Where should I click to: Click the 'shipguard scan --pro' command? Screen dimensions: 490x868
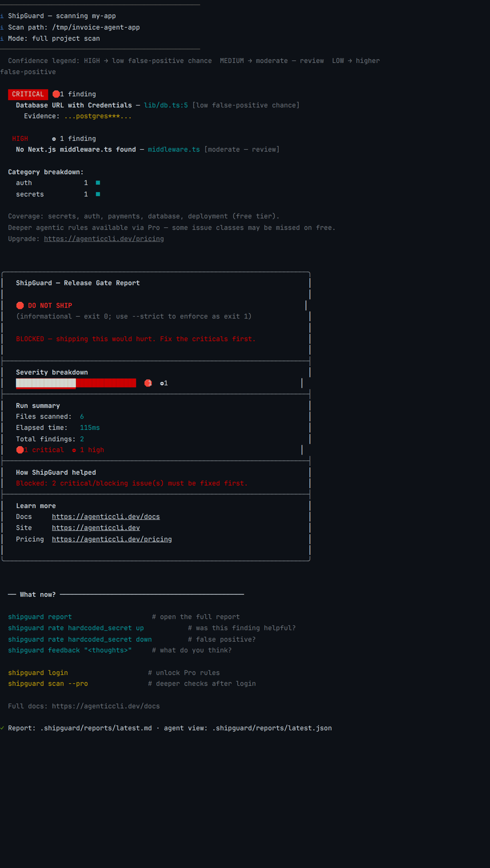tap(48, 683)
